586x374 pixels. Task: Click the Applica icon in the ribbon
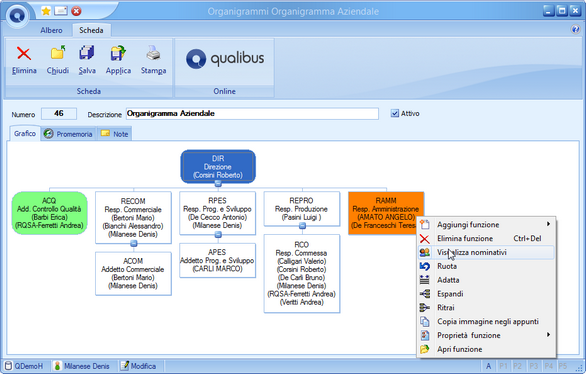coord(118,53)
